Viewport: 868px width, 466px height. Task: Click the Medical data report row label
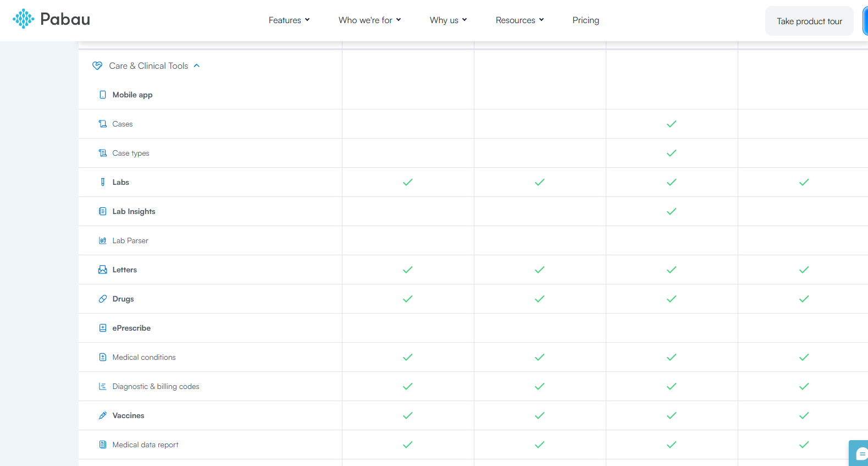click(x=146, y=445)
